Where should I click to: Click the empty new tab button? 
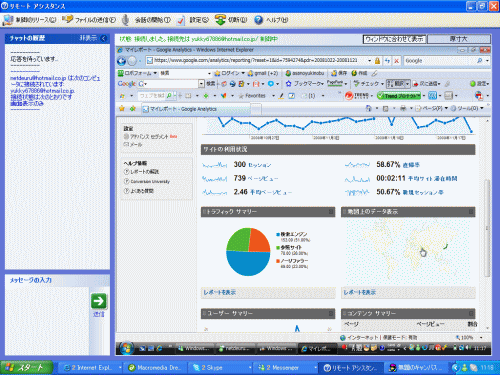[256, 109]
